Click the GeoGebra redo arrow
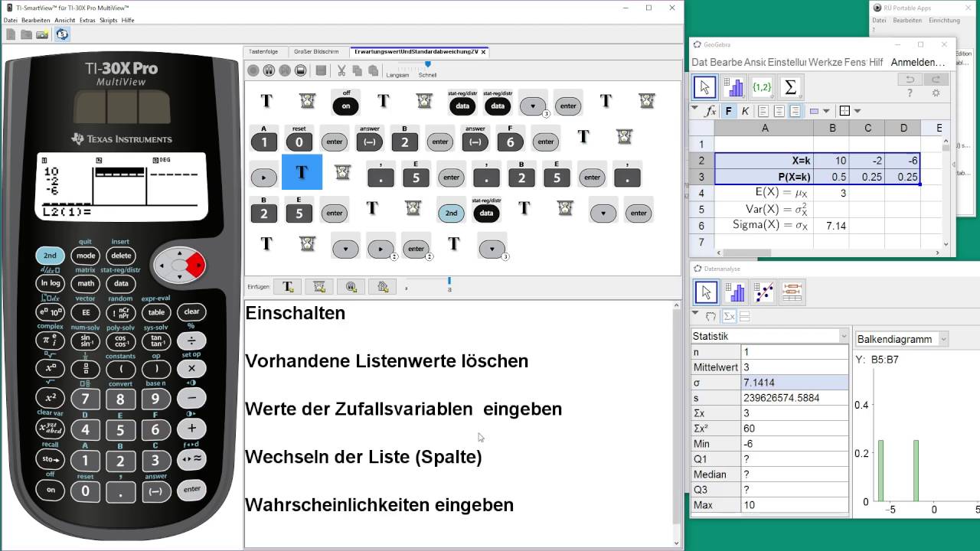 click(936, 80)
